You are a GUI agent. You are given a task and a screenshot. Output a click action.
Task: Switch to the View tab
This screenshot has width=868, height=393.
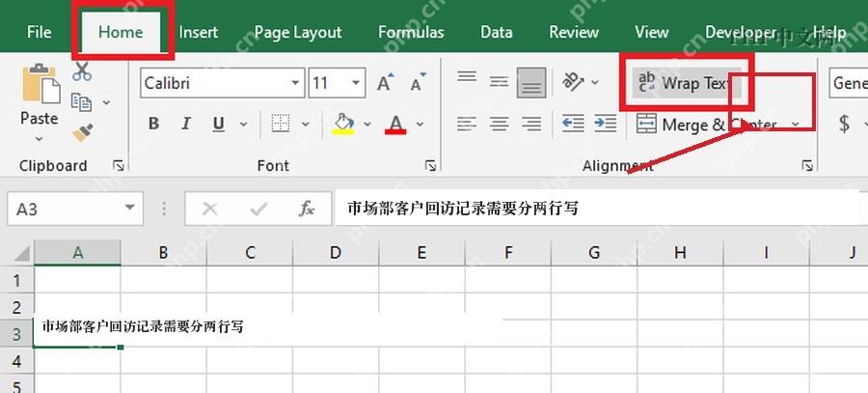(652, 32)
